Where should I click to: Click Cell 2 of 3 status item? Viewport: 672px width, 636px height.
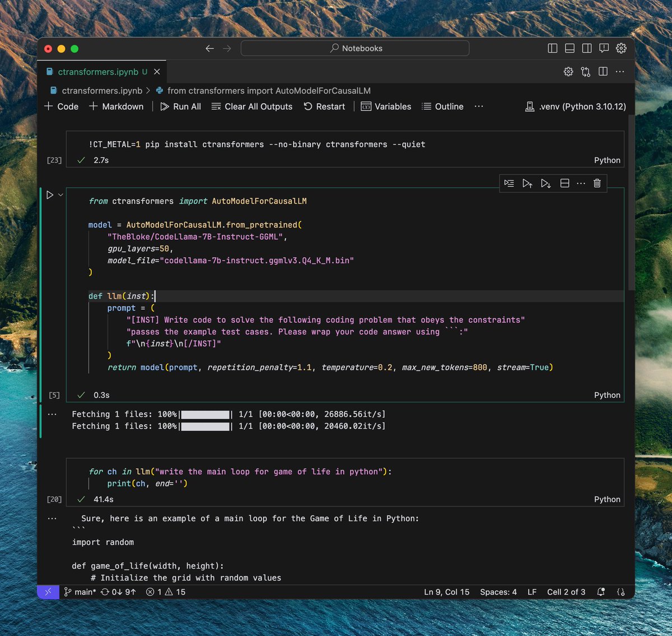[x=566, y=592]
